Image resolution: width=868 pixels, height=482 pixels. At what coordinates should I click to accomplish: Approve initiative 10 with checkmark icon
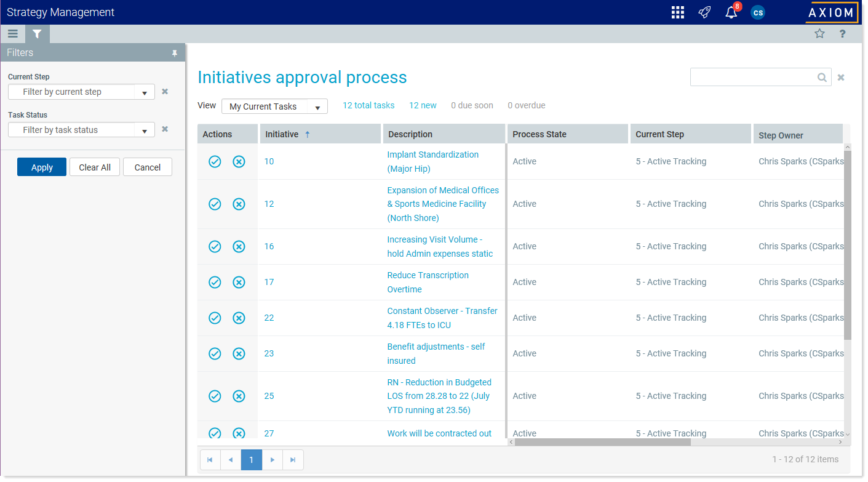[215, 161]
